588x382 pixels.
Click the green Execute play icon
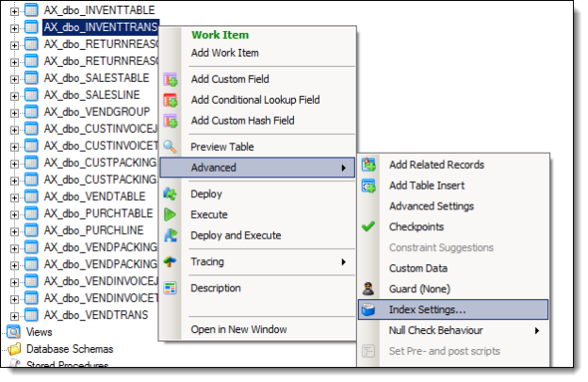point(171,215)
